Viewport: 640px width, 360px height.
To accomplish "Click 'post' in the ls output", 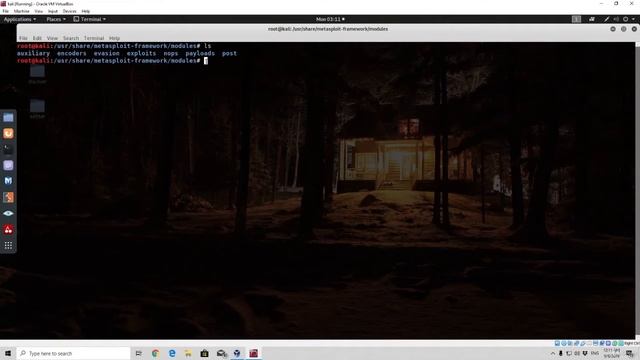I will click(229, 53).
